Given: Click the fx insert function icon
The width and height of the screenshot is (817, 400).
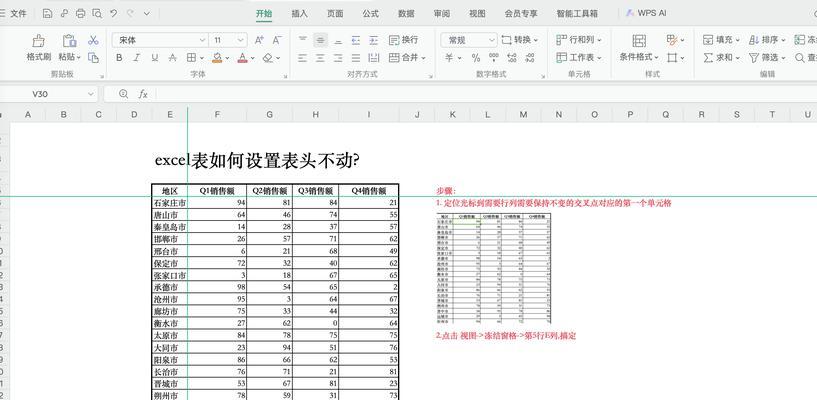Looking at the screenshot, I should 143,94.
